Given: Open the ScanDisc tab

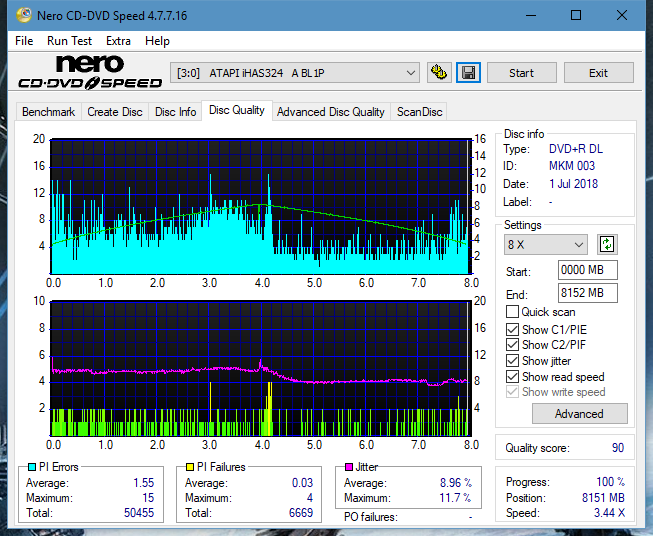Looking at the screenshot, I should click(419, 112).
